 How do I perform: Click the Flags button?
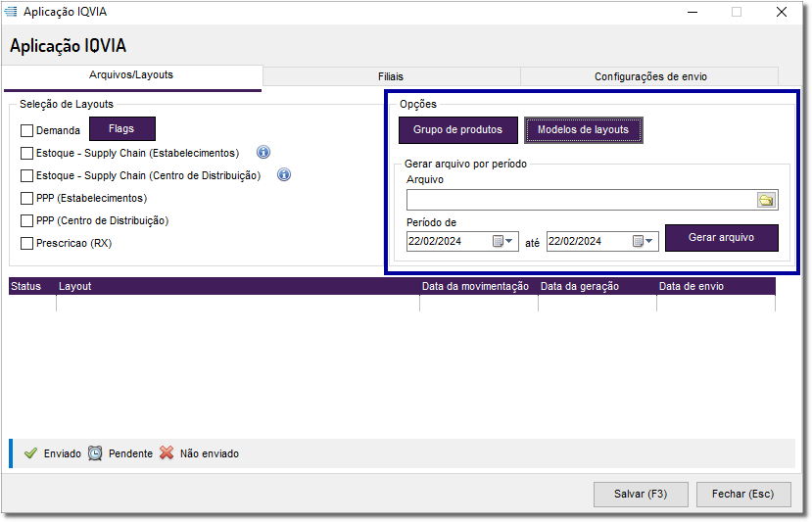(122, 129)
